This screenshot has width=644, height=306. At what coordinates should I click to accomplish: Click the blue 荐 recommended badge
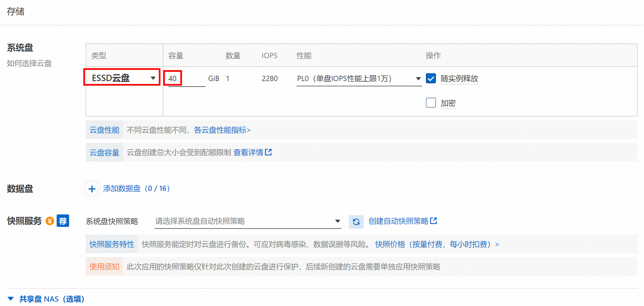point(63,221)
